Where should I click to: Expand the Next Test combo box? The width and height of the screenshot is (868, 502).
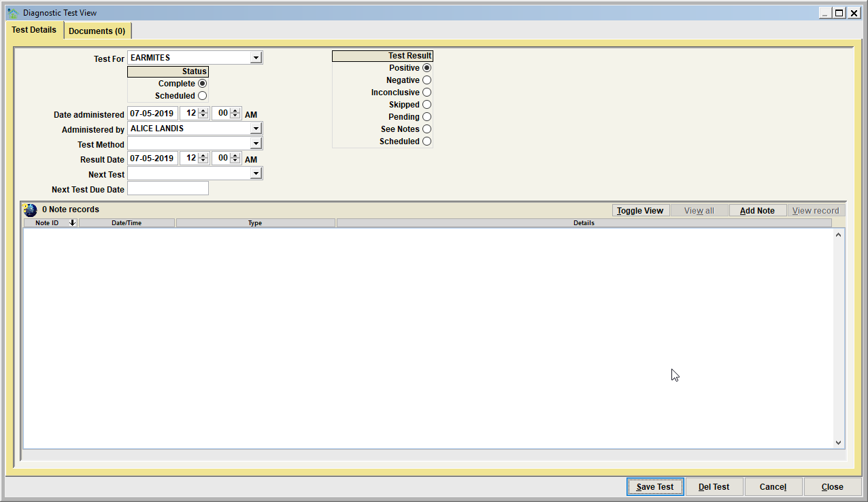point(256,173)
